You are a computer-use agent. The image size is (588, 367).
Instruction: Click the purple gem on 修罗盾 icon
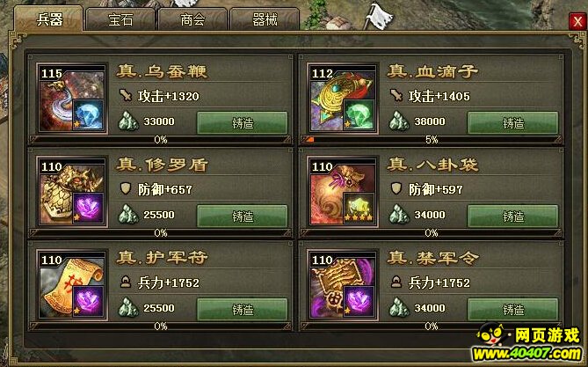[x=88, y=208]
